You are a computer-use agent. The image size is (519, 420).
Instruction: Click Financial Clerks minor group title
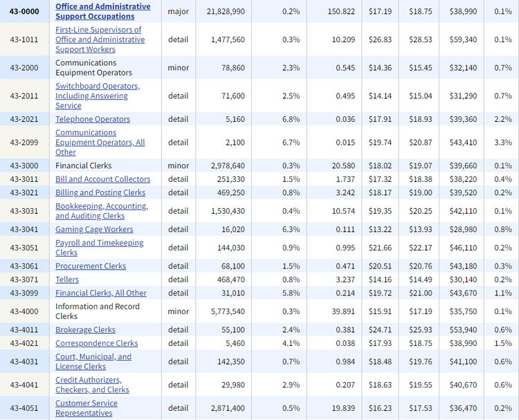[84, 166]
